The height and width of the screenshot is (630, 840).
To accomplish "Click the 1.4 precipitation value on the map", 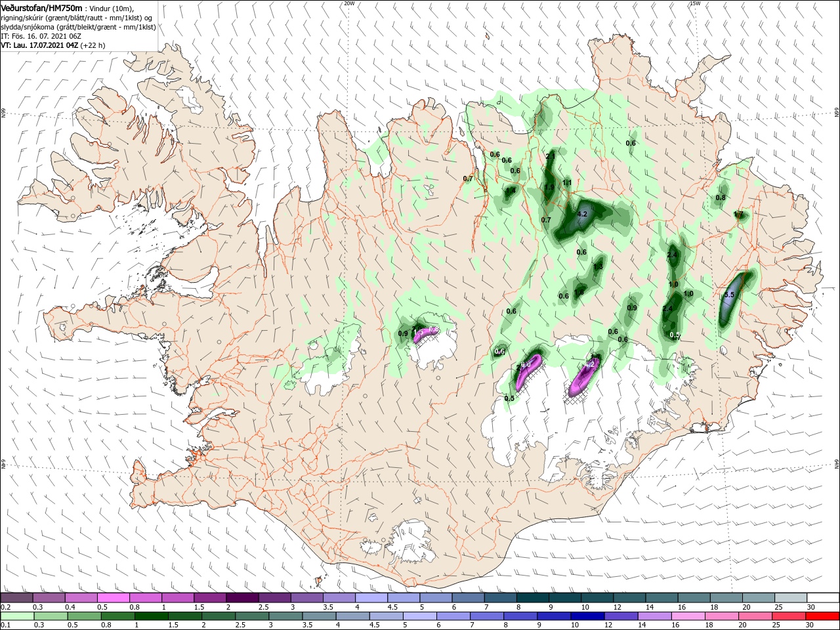I will pyautogui.click(x=511, y=191).
